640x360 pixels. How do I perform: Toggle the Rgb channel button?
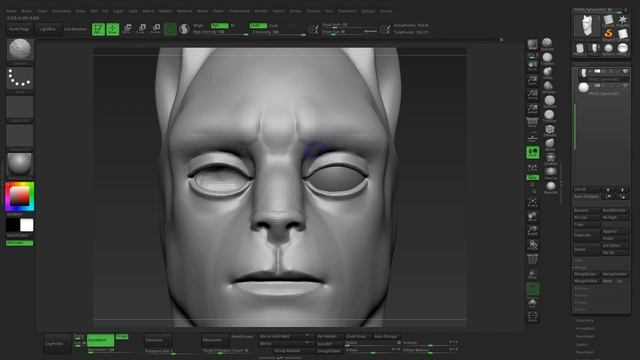point(219,25)
